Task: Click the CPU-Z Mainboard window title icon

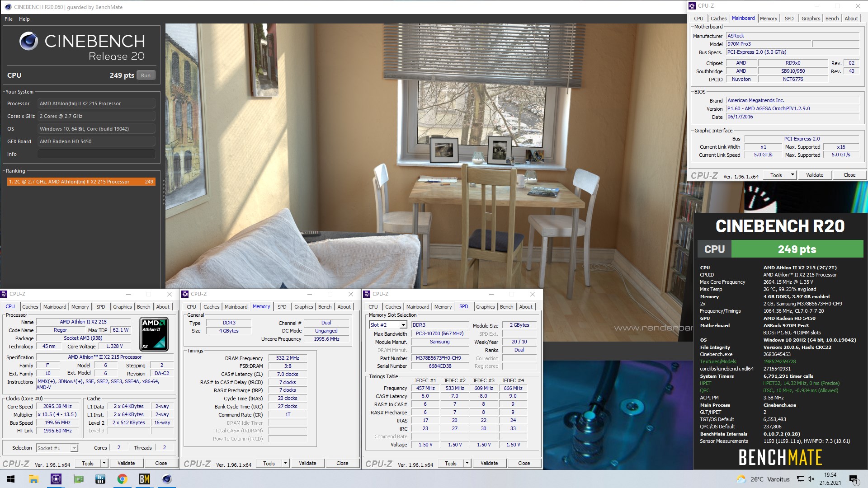Action: pyautogui.click(x=692, y=6)
